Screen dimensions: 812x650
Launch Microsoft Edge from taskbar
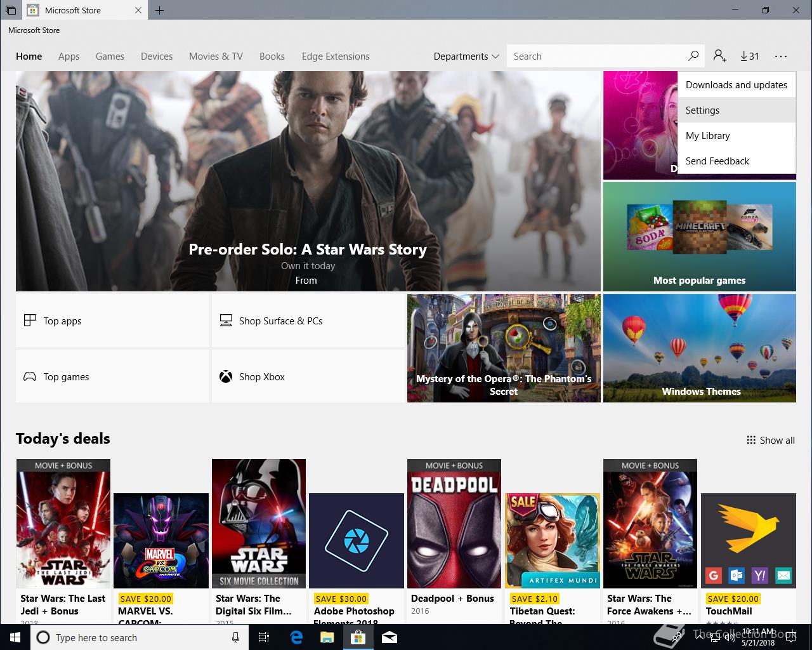tap(296, 637)
